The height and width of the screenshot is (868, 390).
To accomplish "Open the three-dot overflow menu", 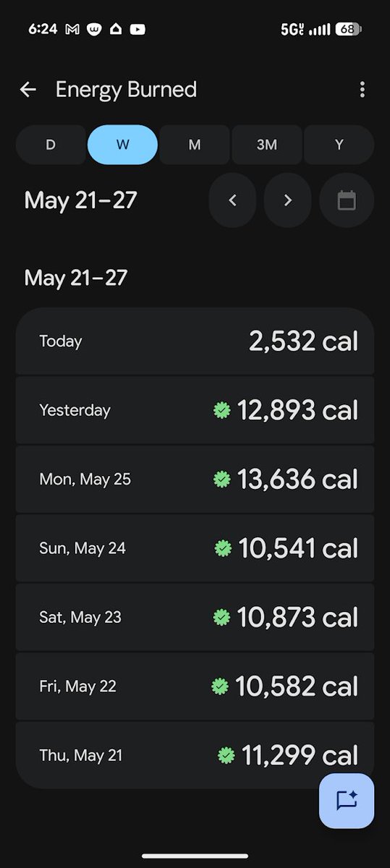I will pyautogui.click(x=362, y=90).
